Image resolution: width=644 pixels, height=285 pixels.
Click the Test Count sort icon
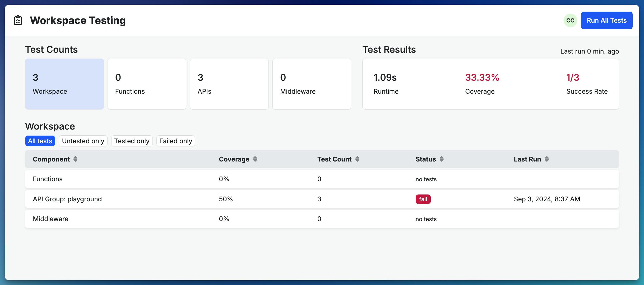click(357, 159)
